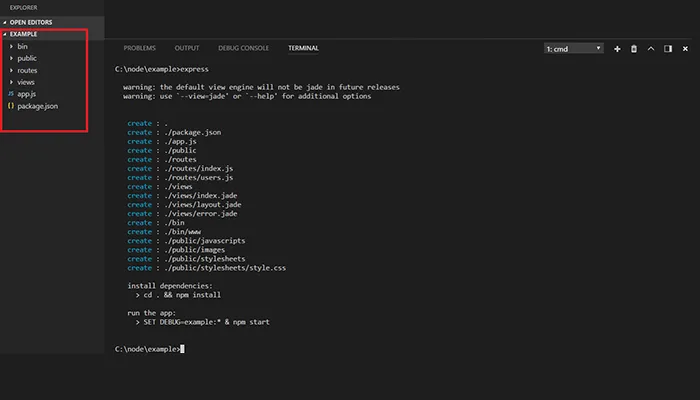Maximize panel with up chevron icon
The image size is (700, 400).
(x=651, y=49)
